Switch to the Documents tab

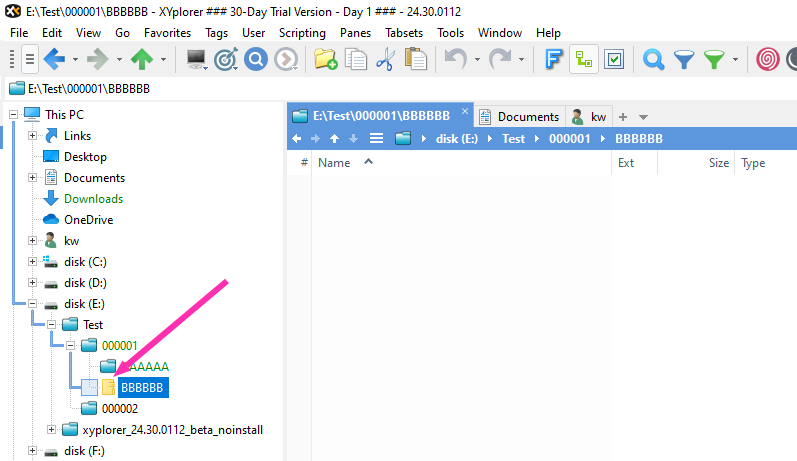point(520,117)
